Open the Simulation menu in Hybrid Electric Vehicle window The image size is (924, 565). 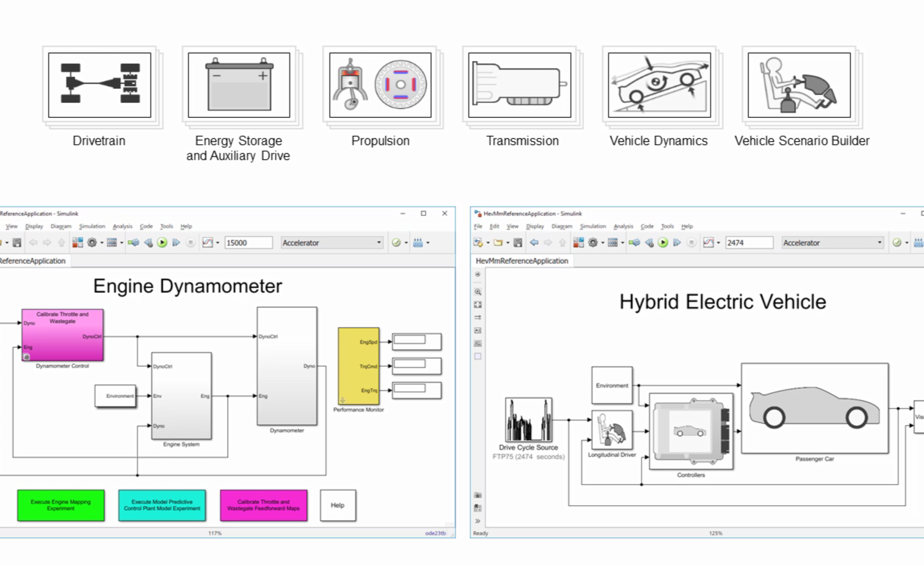(x=593, y=226)
